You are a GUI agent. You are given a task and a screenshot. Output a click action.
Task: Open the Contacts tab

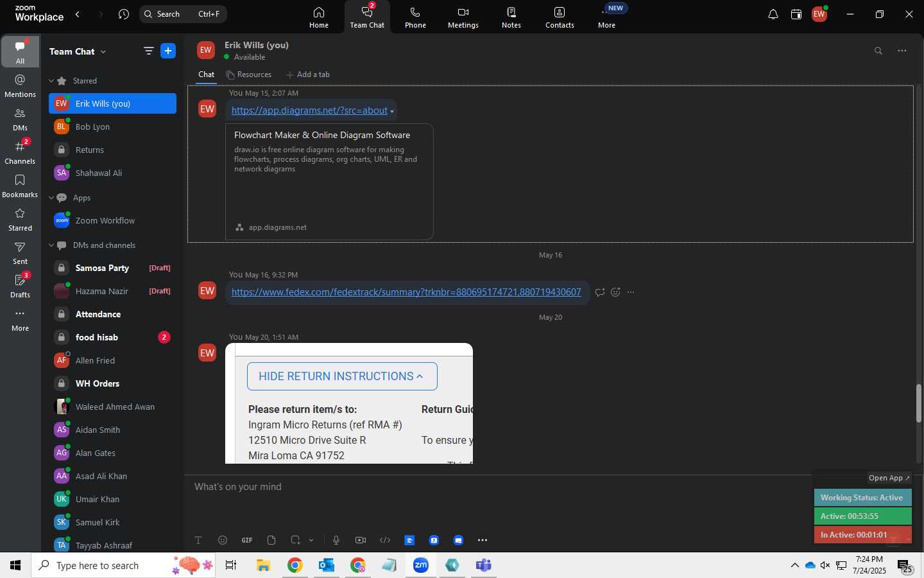(x=560, y=17)
